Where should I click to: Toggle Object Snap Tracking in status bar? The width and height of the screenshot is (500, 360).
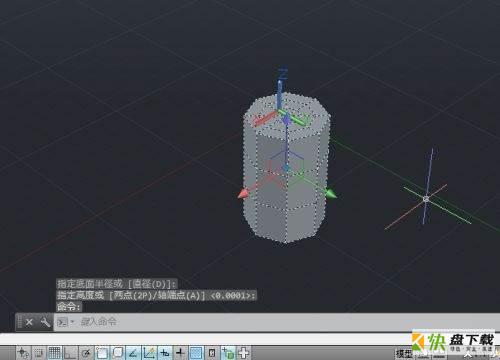point(133,353)
